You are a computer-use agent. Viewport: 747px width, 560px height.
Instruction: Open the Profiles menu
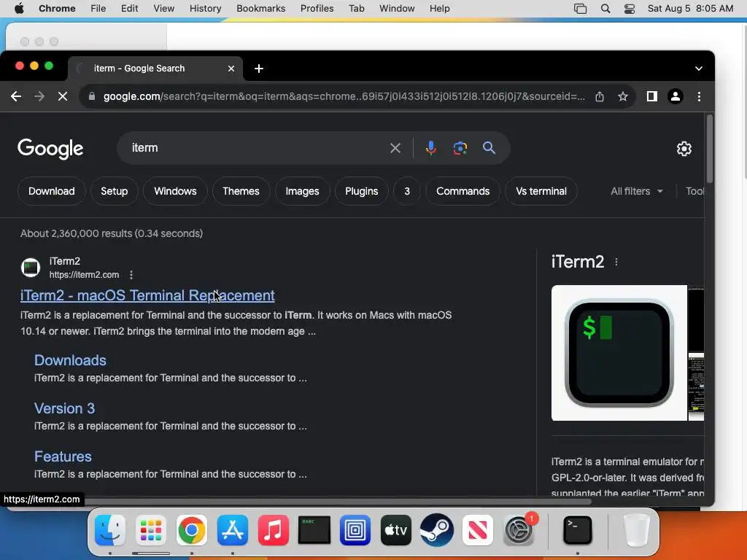click(317, 9)
